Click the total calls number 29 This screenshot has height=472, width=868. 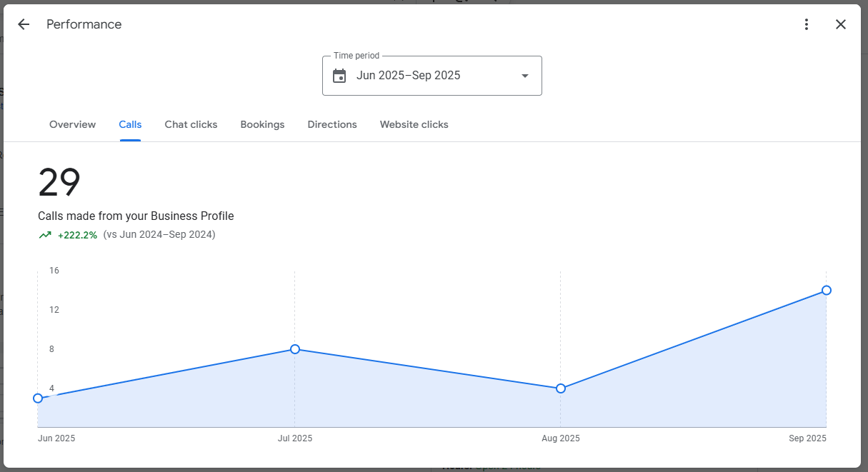point(59,183)
